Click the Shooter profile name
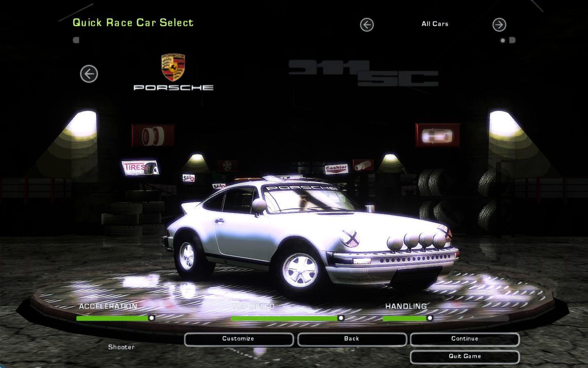588x368 pixels. [121, 347]
